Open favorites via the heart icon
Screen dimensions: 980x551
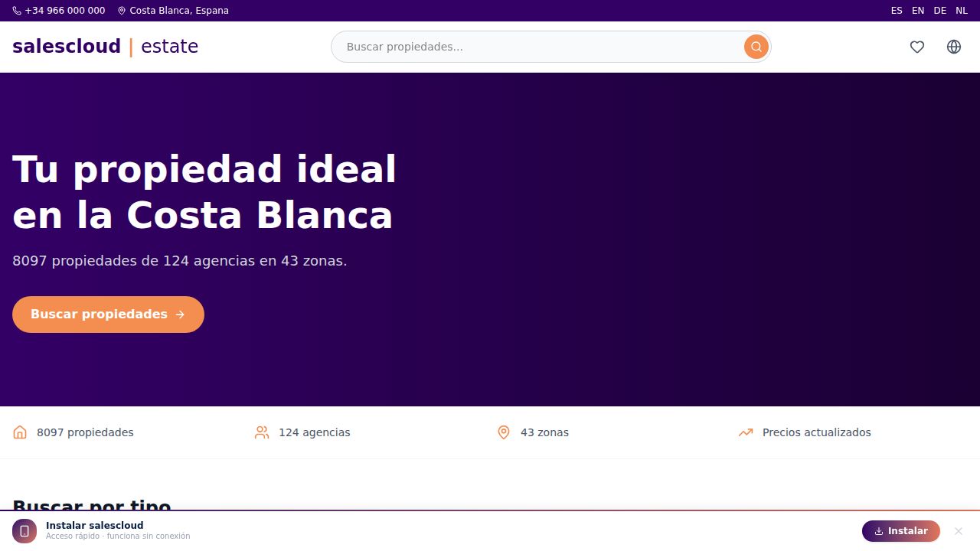pyautogui.click(x=916, y=47)
